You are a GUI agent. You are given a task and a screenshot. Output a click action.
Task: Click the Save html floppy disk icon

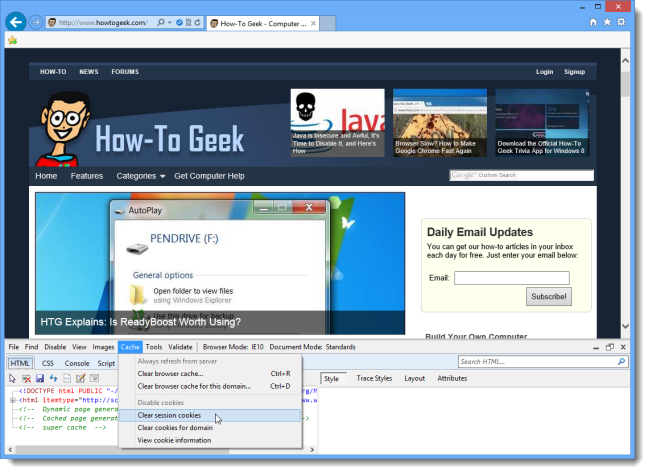(40, 378)
